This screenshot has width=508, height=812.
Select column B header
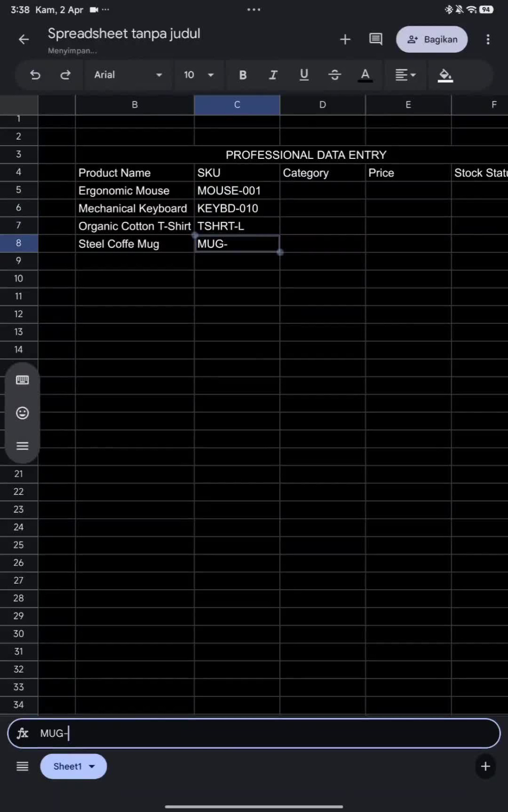click(x=135, y=105)
